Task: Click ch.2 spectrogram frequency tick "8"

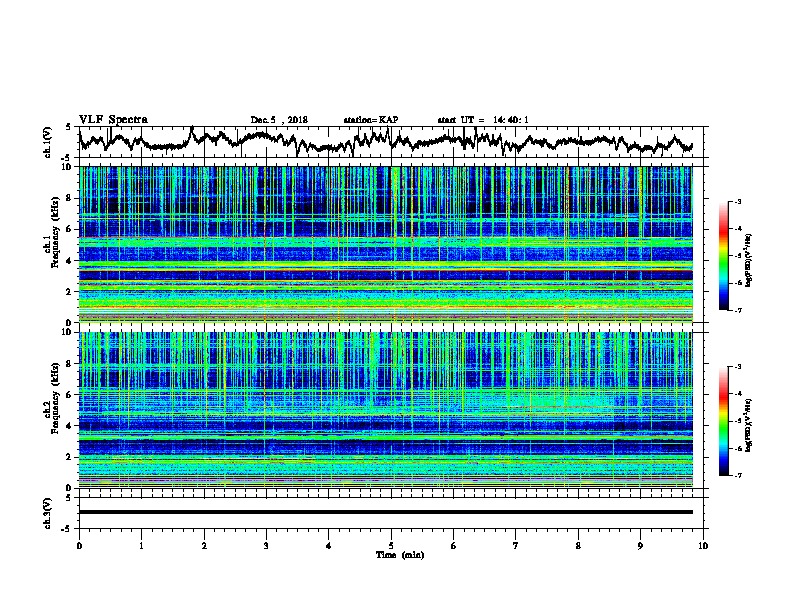Action: pyautogui.click(x=71, y=364)
